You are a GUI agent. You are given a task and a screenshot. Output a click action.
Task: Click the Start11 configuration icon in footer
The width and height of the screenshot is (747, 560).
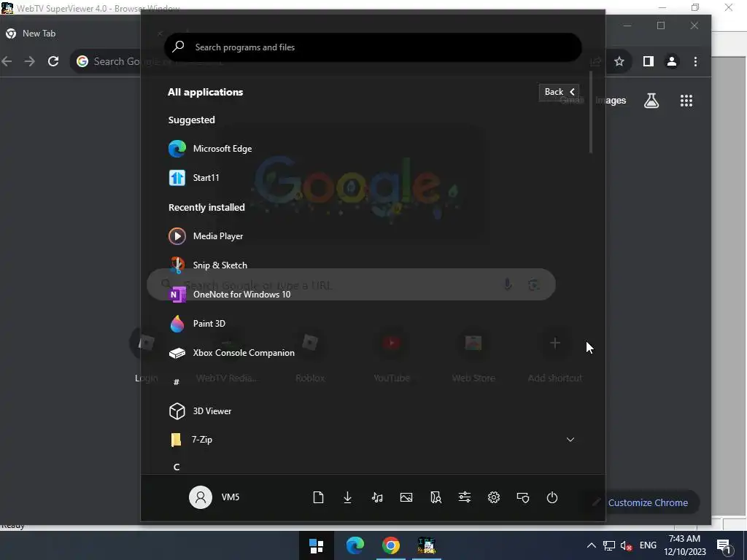tap(523, 497)
